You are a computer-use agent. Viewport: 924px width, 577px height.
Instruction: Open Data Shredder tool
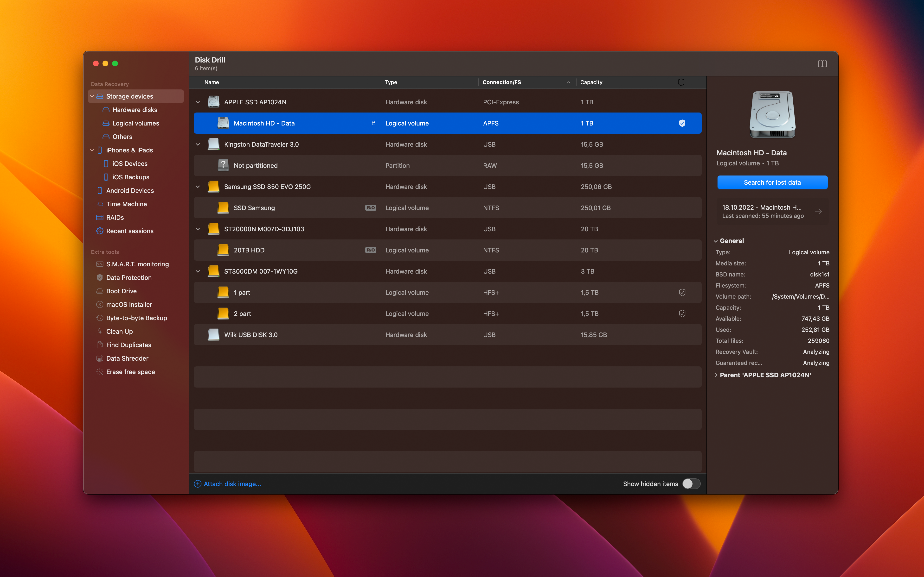tap(127, 358)
